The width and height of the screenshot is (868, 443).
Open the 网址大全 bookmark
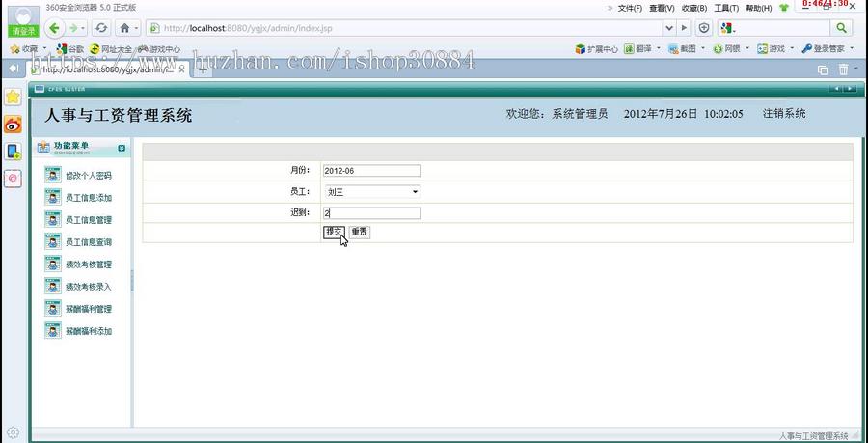pos(111,49)
